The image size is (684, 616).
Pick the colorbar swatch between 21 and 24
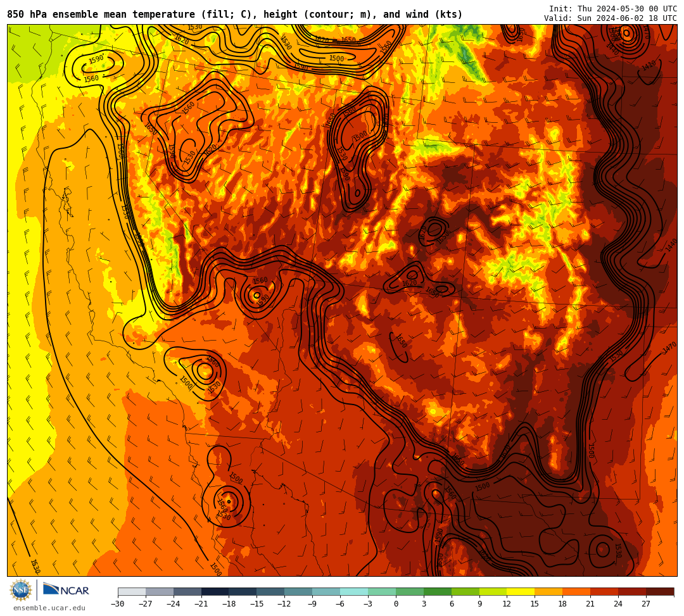[x=604, y=591]
